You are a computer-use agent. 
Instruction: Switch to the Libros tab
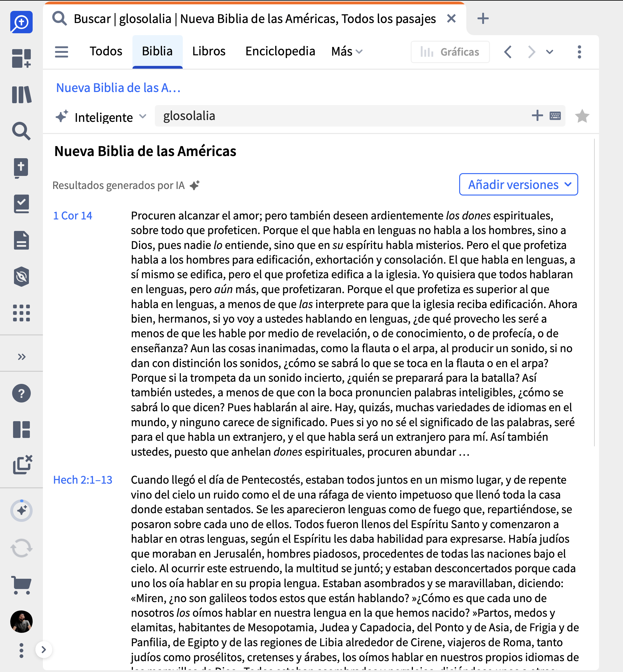[x=209, y=51]
